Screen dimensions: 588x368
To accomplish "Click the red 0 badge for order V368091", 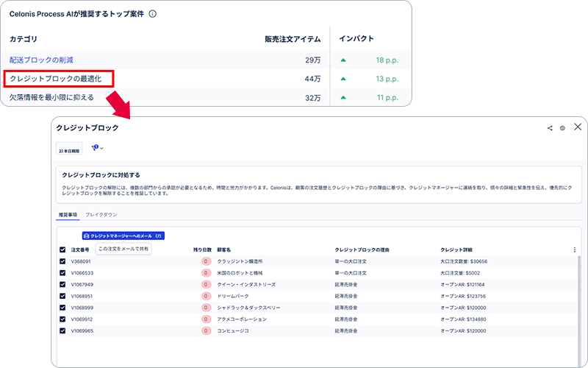I will [206, 261].
